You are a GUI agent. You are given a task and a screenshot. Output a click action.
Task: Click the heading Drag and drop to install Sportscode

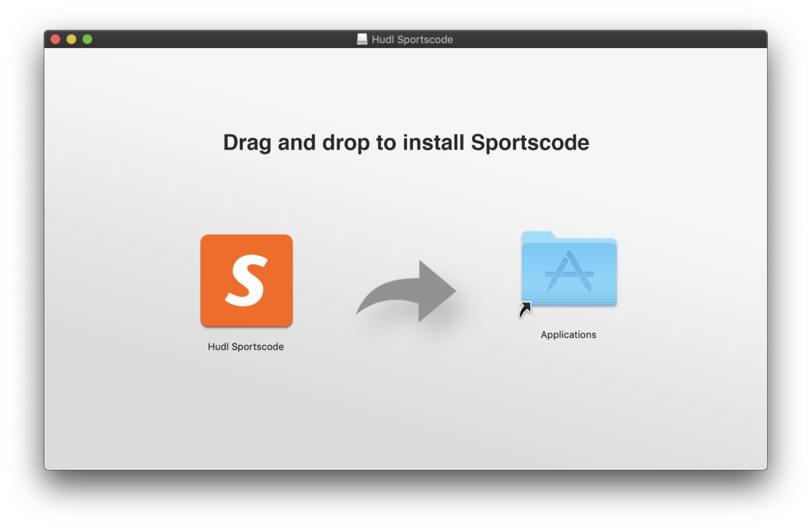(x=405, y=143)
